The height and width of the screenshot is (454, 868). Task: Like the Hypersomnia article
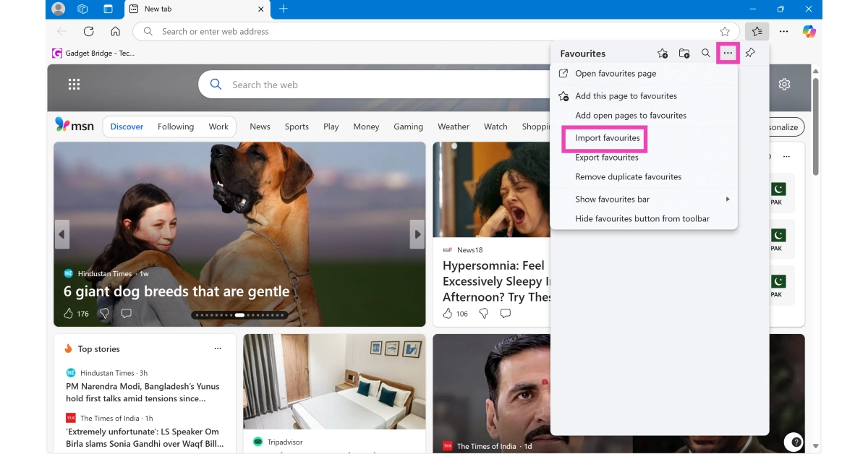click(x=448, y=313)
